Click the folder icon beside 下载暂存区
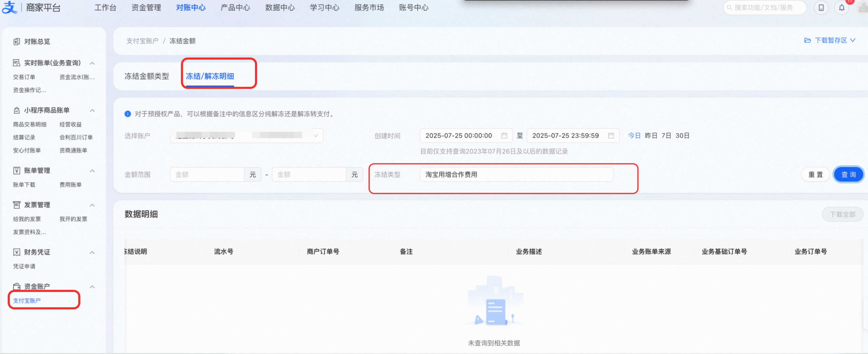 tap(808, 40)
